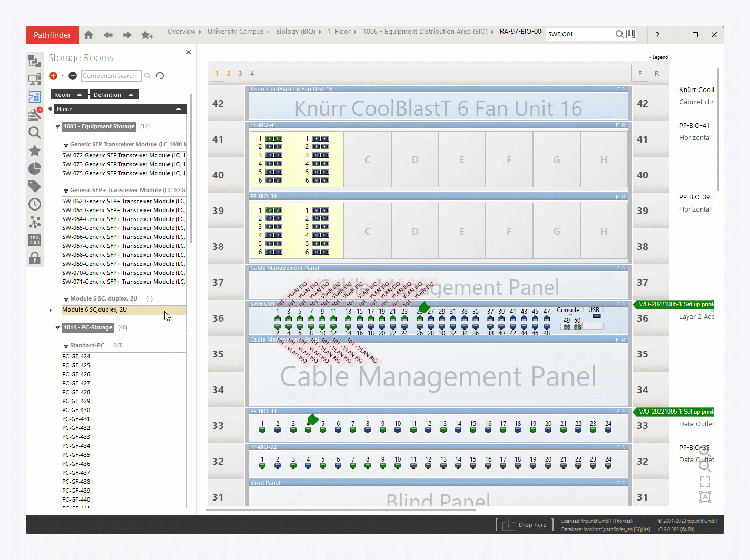Open the barcode scanner icon
This screenshot has width=750, height=560.
[x=631, y=34]
